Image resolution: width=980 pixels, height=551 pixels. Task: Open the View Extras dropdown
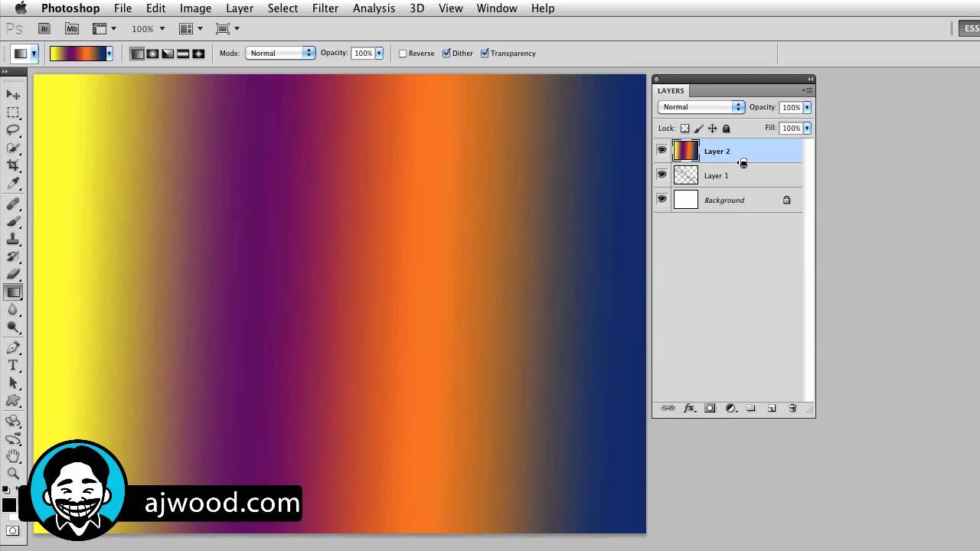point(104,29)
